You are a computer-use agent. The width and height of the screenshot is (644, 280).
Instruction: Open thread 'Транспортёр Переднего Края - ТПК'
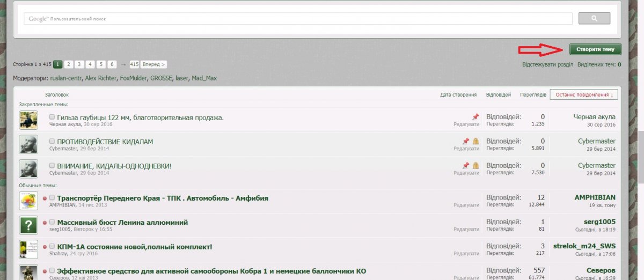pyautogui.click(x=163, y=198)
